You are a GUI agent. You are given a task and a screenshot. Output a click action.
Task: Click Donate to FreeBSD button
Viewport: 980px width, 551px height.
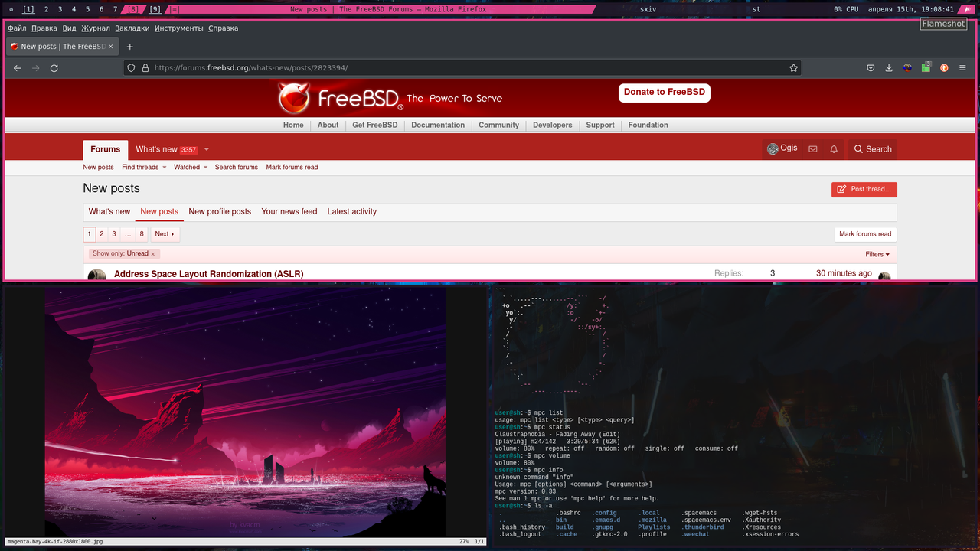pyautogui.click(x=665, y=93)
